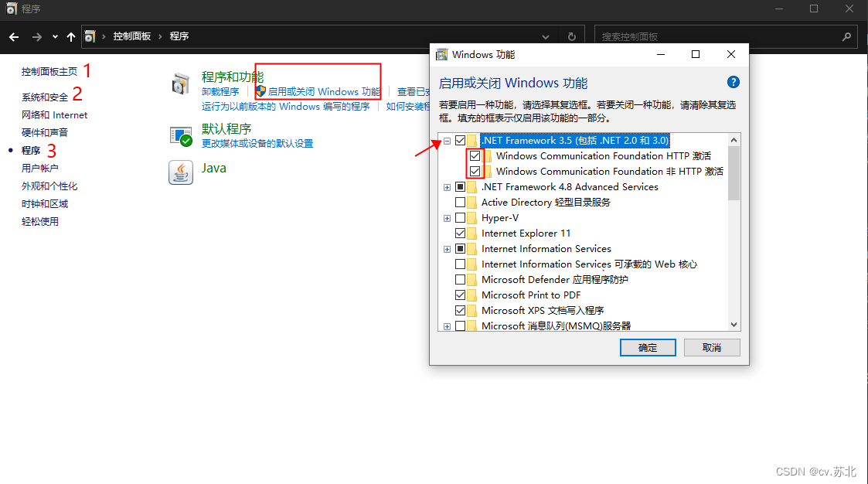
Task: Click the folder icon beside Hyper-V
Action: point(471,218)
